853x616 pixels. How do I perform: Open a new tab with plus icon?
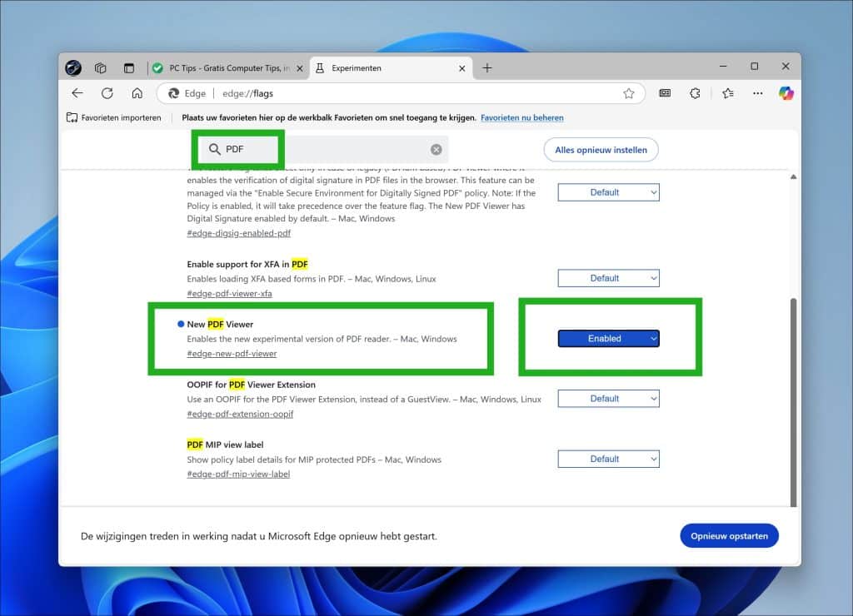[486, 68]
